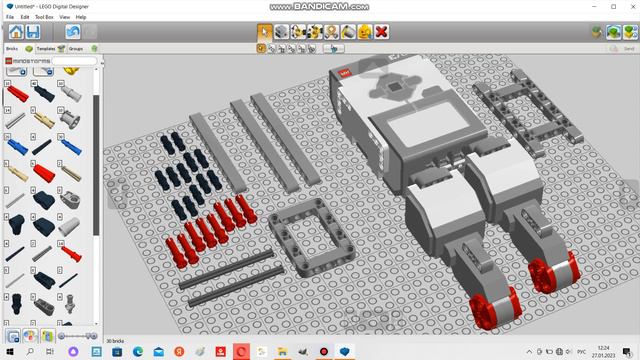The image size is (640, 360).
Task: Pick the Hinge tool
Action: tap(298, 32)
